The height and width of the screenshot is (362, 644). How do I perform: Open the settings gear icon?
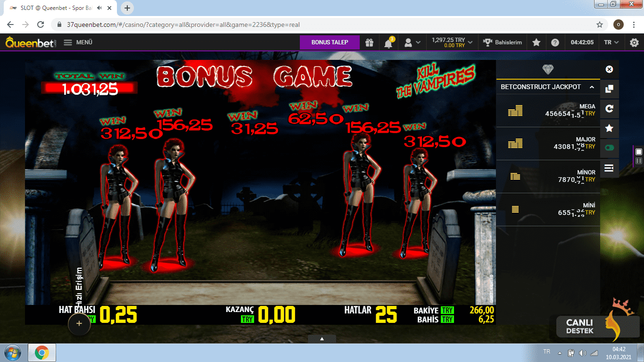click(635, 42)
